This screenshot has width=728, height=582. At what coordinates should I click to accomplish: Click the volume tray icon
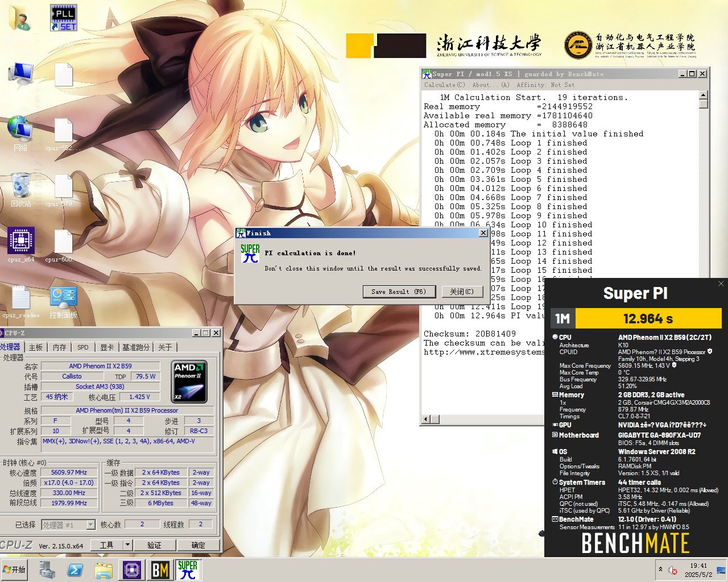tap(672, 569)
